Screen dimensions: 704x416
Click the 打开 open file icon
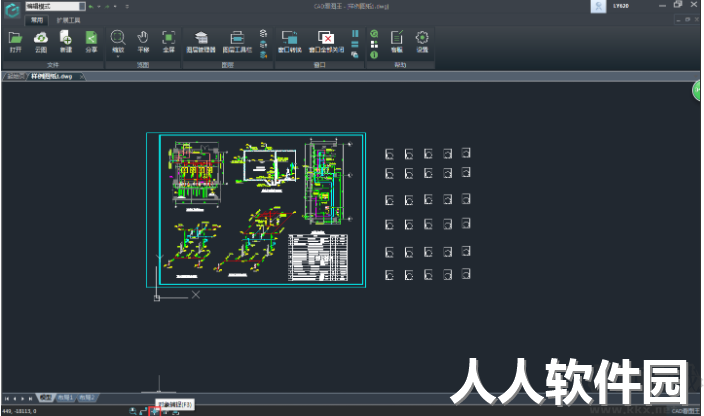(x=15, y=42)
